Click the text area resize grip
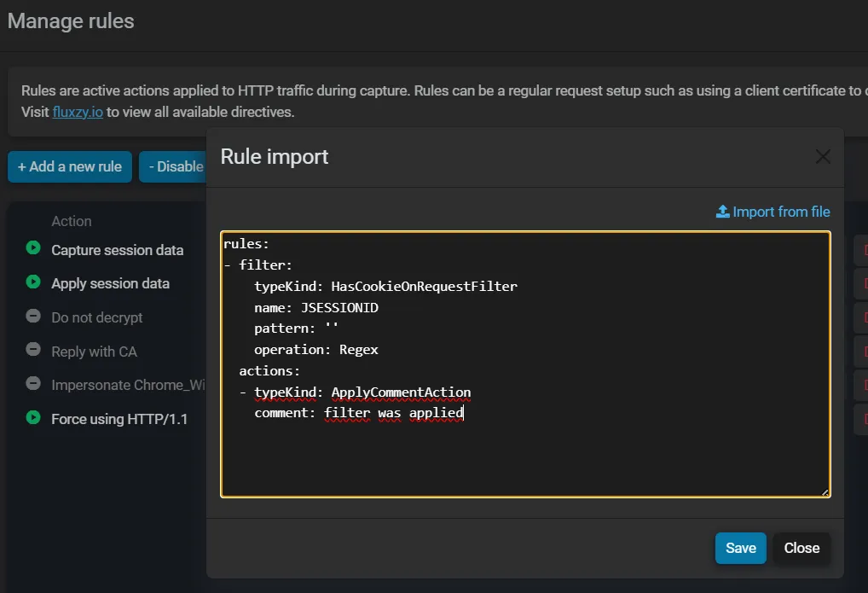 [825, 492]
